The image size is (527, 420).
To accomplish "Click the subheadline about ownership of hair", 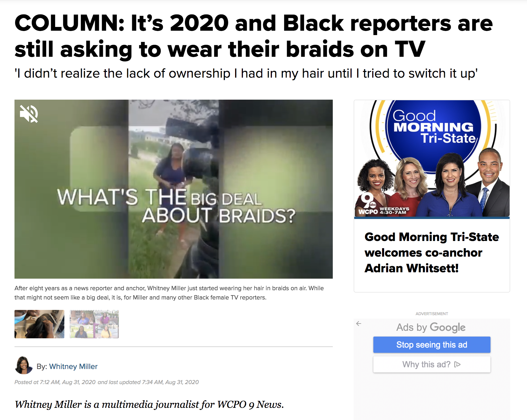I will pyautogui.click(x=246, y=74).
